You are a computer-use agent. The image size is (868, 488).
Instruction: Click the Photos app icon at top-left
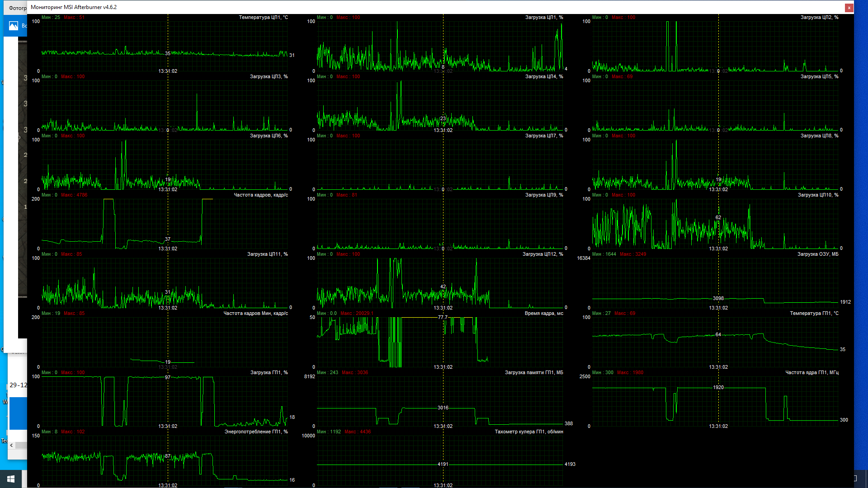tap(14, 26)
